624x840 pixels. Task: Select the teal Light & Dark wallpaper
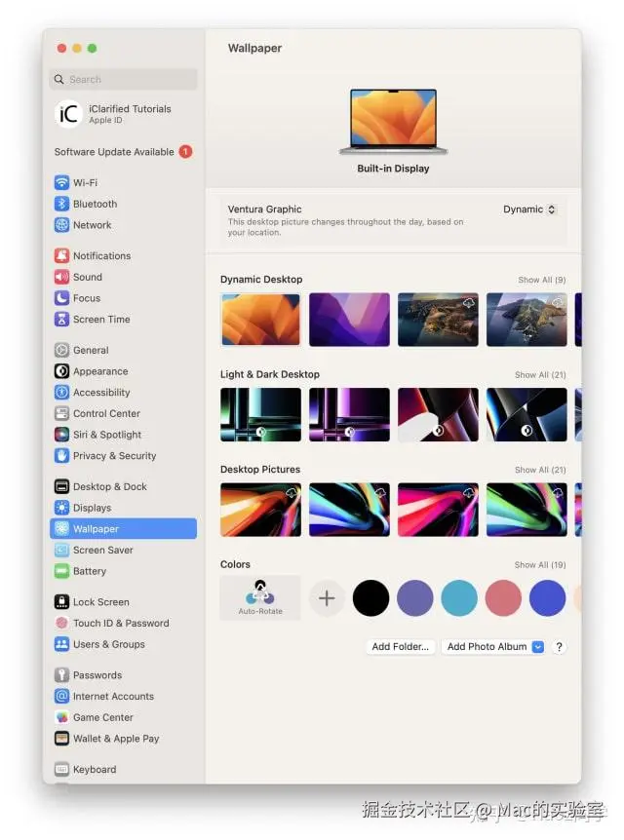pos(260,415)
